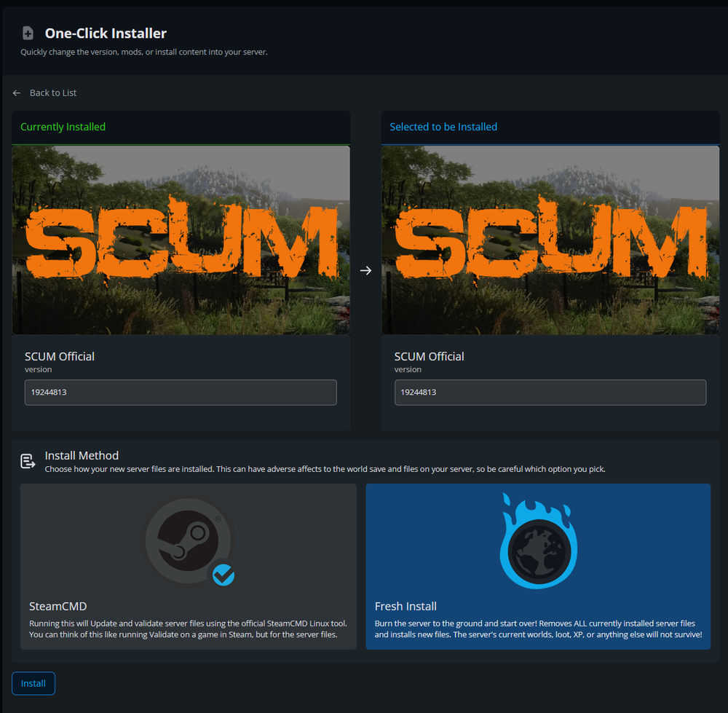
Task: Click the Selected to be Installed header
Action: 443,126
